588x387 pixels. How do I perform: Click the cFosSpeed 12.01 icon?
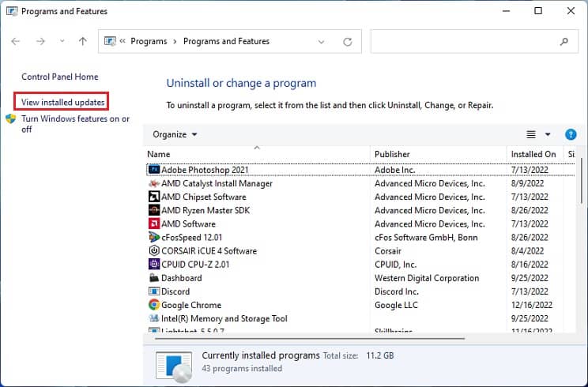[x=154, y=238]
